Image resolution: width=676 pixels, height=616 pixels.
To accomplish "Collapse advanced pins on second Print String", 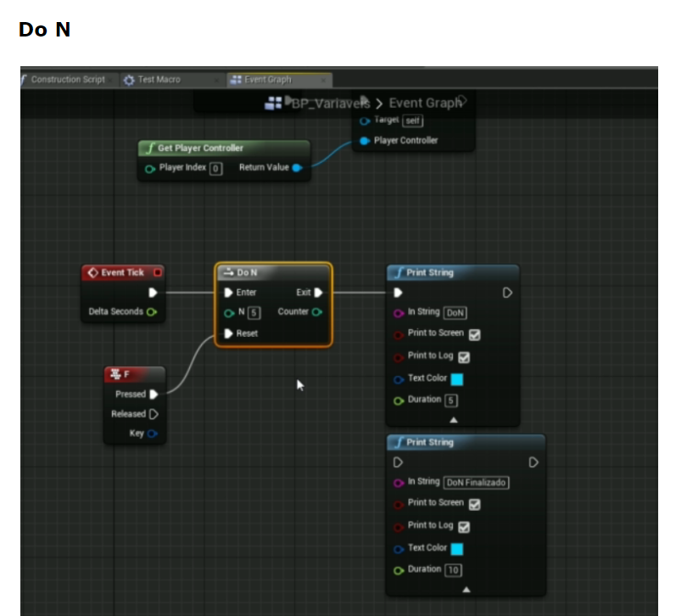I will click(x=466, y=590).
